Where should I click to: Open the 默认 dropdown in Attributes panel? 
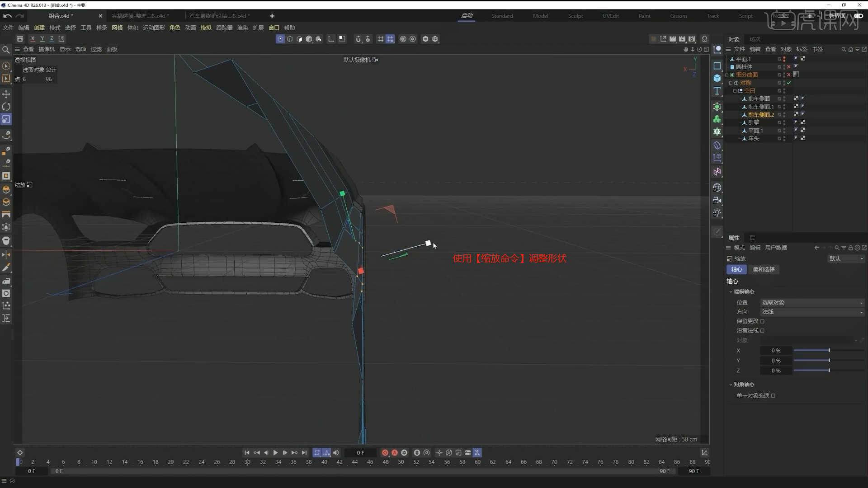pyautogui.click(x=846, y=258)
